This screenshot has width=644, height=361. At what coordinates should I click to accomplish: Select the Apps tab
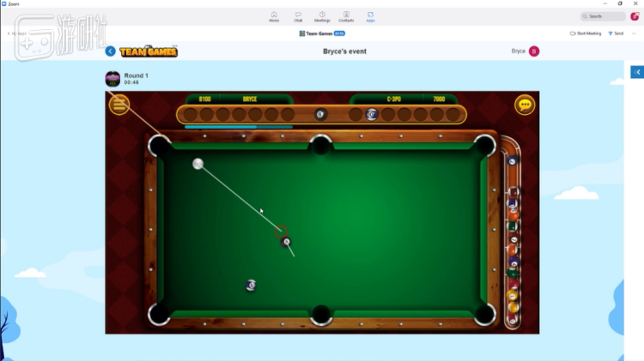370,17
